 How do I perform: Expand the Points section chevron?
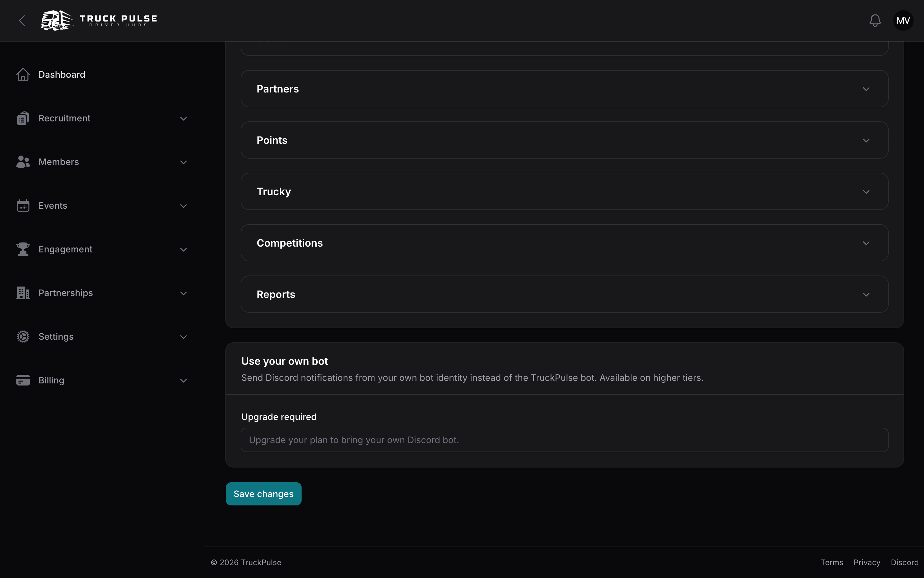point(866,140)
